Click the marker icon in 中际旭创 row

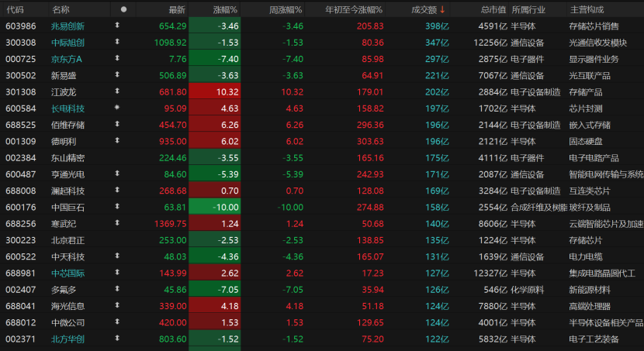pyautogui.click(x=117, y=42)
